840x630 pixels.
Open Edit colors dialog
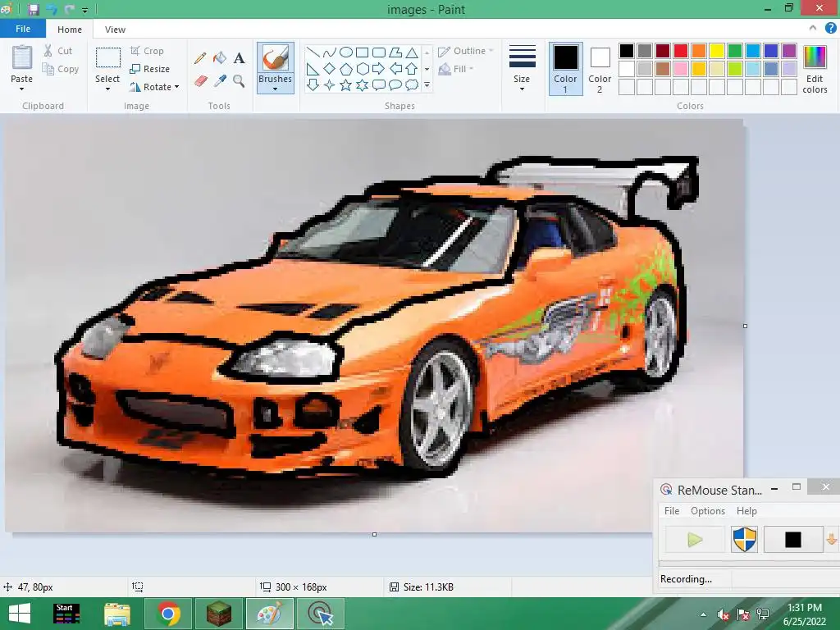pyautogui.click(x=815, y=70)
